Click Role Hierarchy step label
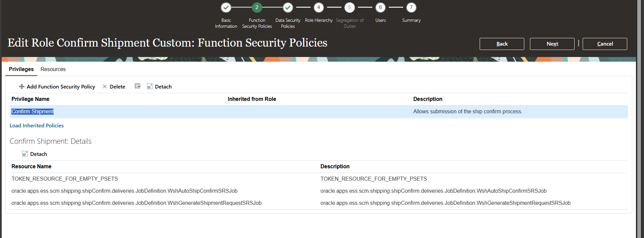This screenshot has width=644, height=238. (319, 20)
